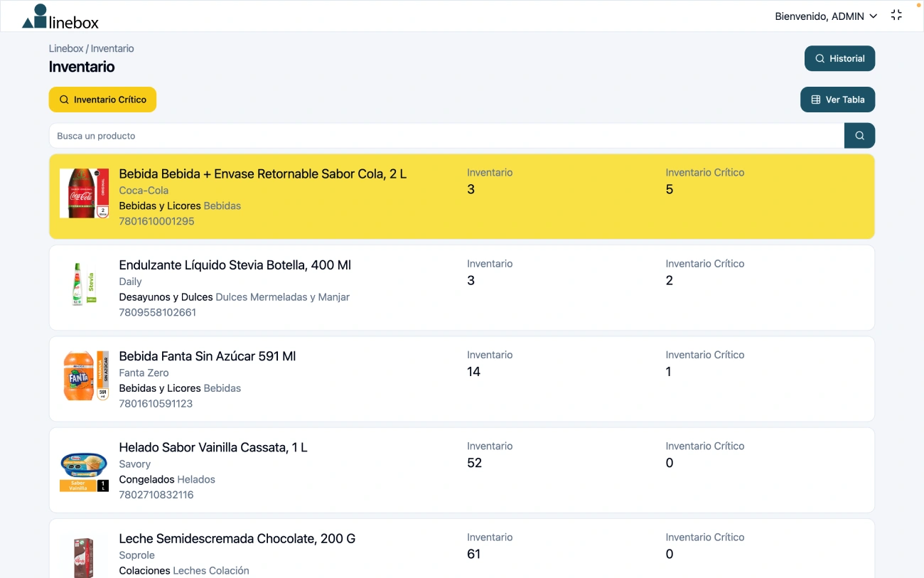Open the table view with Ver Tabla
Image resolution: width=924 pixels, height=578 pixels.
pyautogui.click(x=837, y=100)
